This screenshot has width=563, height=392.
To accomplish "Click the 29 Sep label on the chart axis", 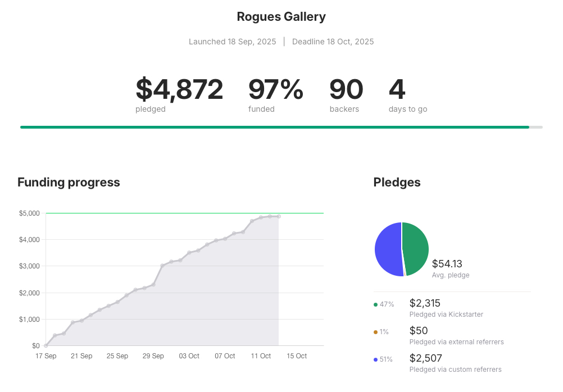I will [153, 356].
